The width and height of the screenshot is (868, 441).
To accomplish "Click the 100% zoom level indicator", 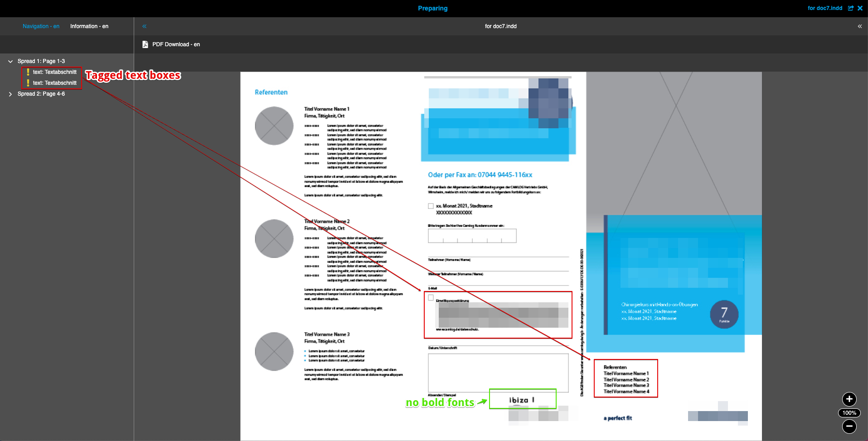I will coord(849,413).
